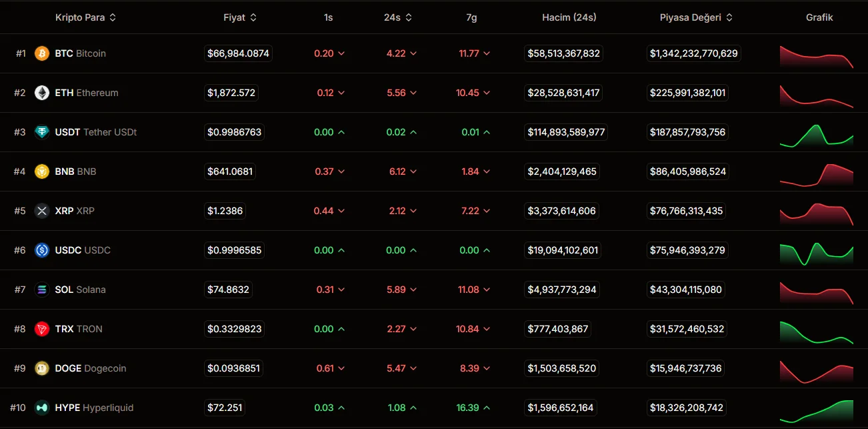The image size is (868, 429).
Task: Click the TRON price chart thumbnail
Action: [817, 332]
